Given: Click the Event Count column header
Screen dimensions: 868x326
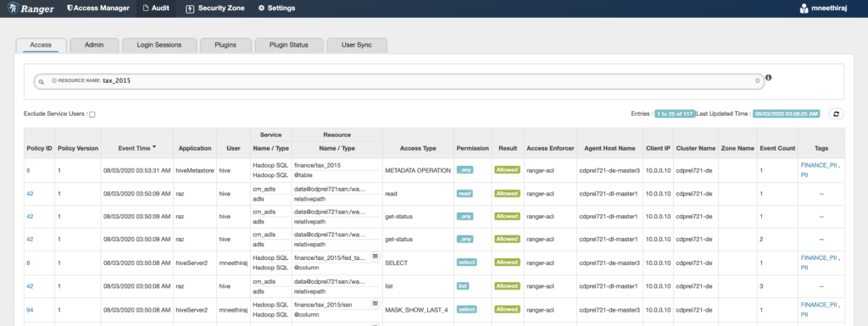Looking at the screenshot, I should [778, 148].
